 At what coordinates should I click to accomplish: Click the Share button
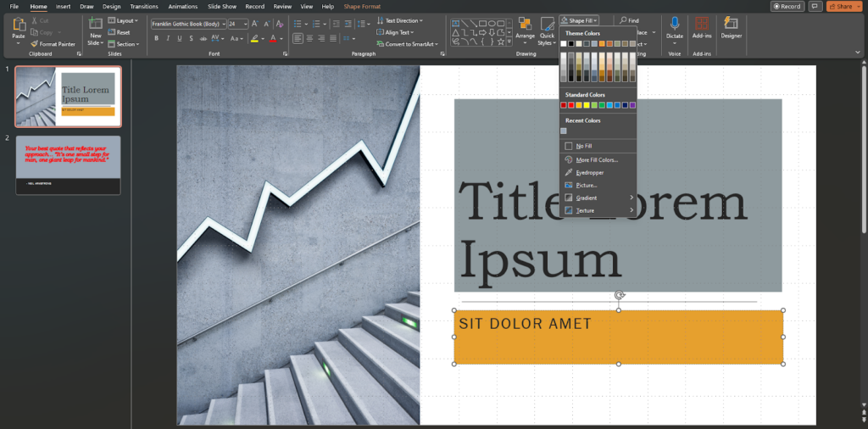coord(841,6)
